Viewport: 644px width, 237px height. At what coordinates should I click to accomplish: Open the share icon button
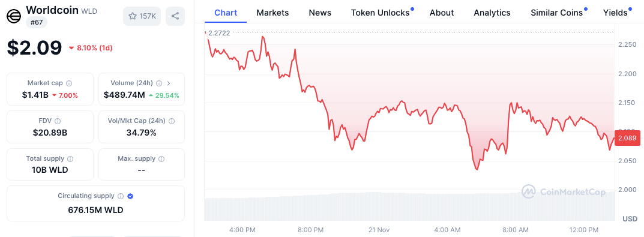pyautogui.click(x=175, y=16)
